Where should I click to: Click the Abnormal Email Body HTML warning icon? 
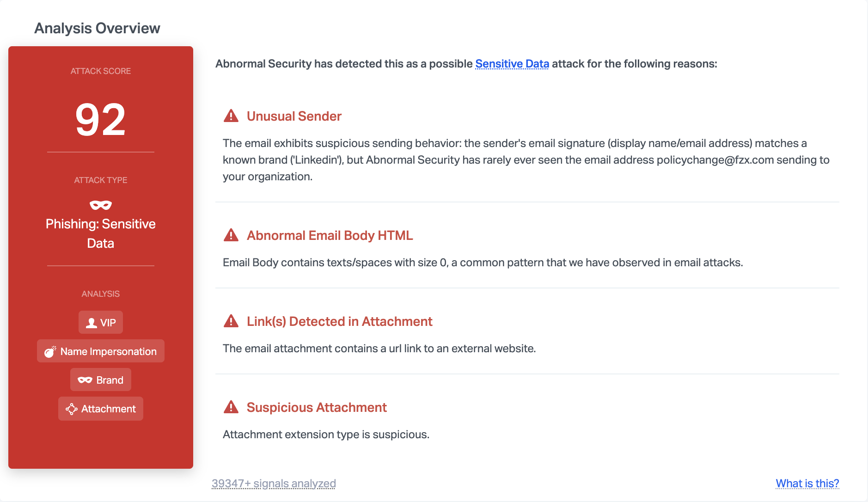[231, 235]
